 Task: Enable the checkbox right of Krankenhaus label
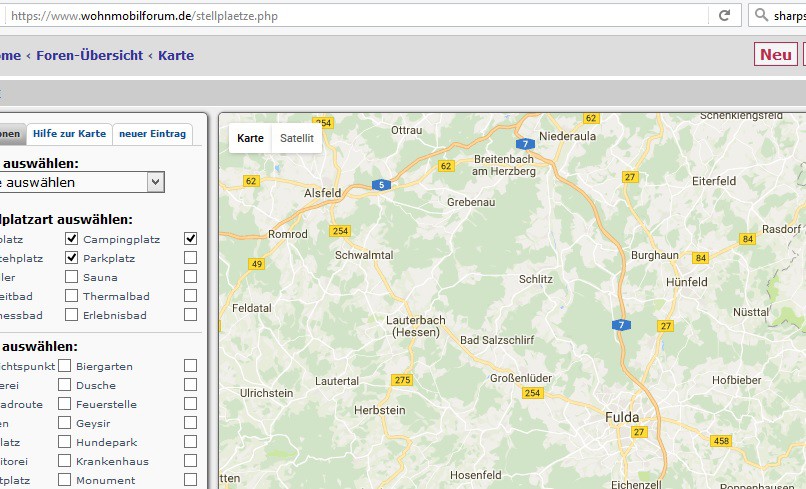click(191, 461)
